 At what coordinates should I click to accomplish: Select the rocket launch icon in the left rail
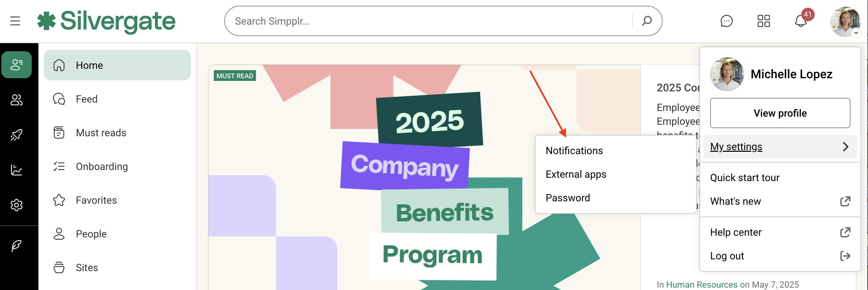click(x=17, y=135)
